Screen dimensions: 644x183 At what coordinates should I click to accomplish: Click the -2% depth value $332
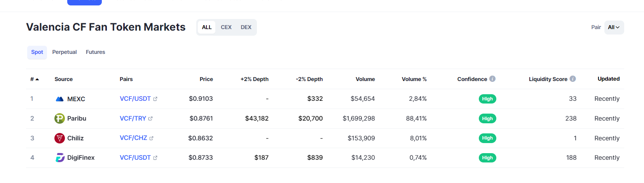315,99
